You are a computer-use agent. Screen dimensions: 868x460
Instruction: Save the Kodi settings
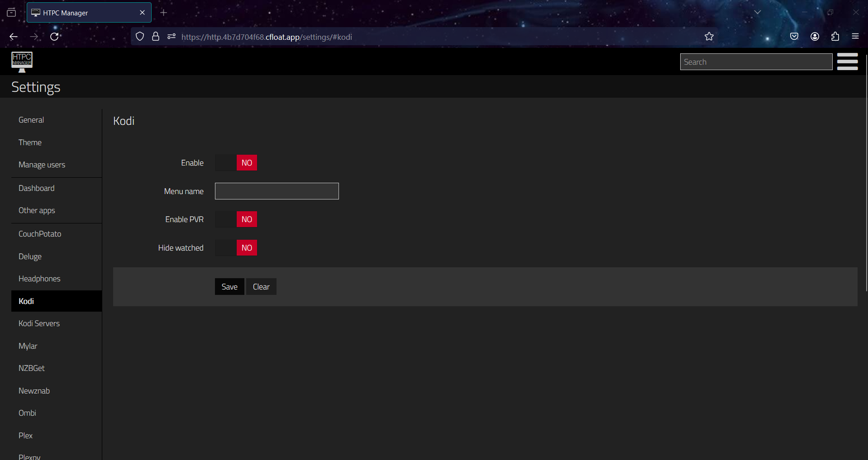click(229, 287)
